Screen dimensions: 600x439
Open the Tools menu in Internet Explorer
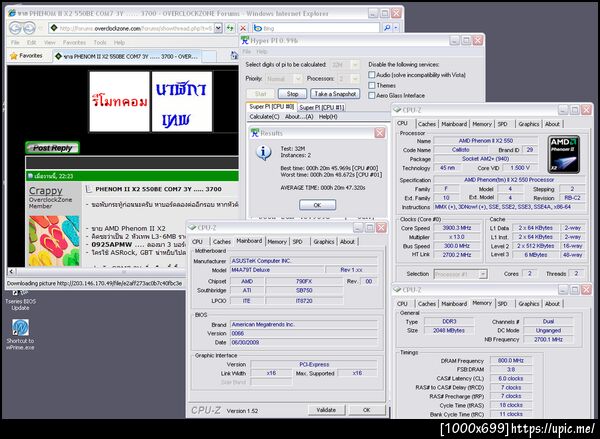pyautogui.click(x=100, y=42)
